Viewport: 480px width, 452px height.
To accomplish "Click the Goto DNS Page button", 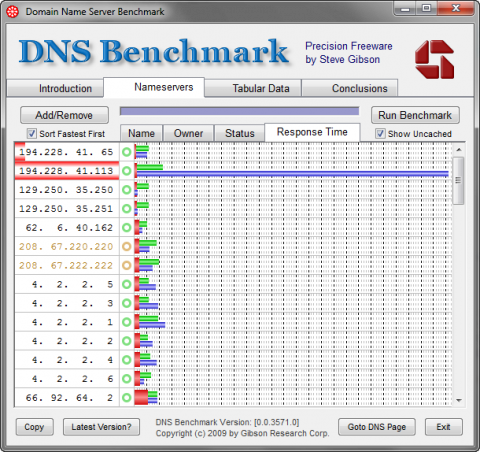I will [x=377, y=427].
